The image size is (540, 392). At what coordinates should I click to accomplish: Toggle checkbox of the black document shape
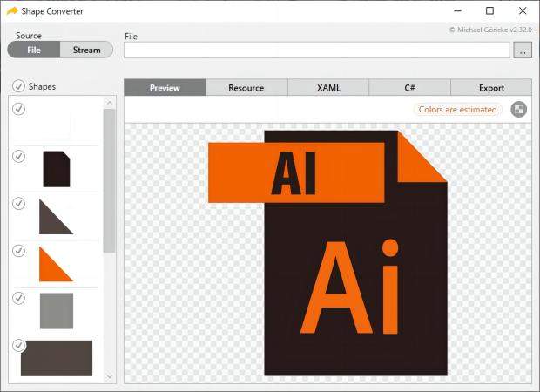tap(18, 157)
